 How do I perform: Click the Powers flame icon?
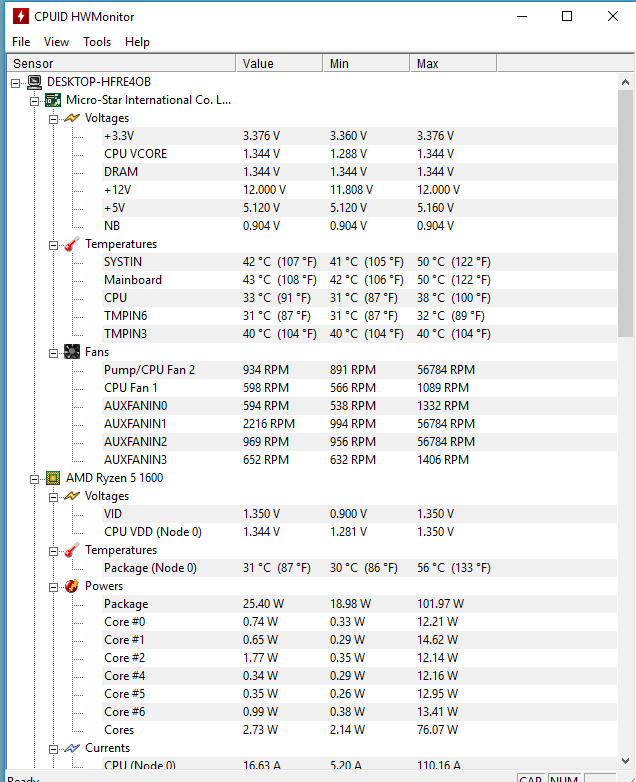72,586
